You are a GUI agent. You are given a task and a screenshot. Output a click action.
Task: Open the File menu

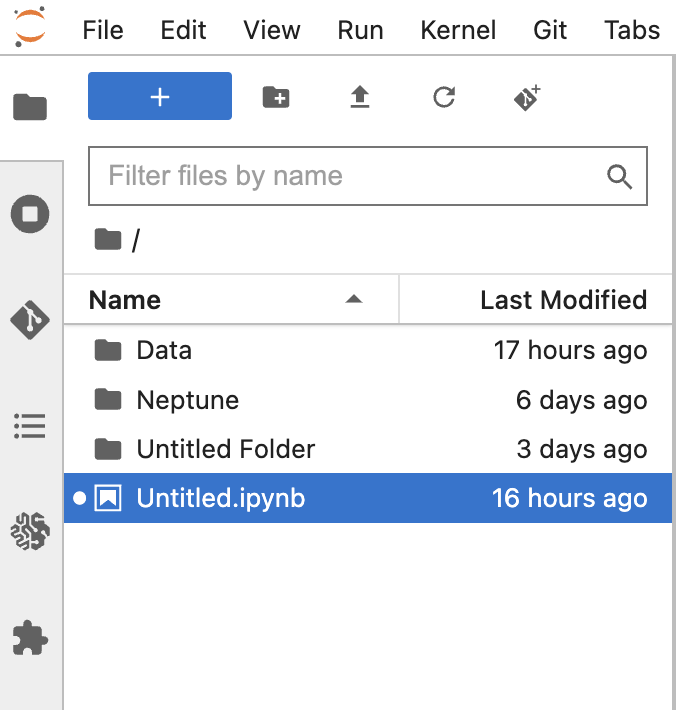(x=103, y=30)
